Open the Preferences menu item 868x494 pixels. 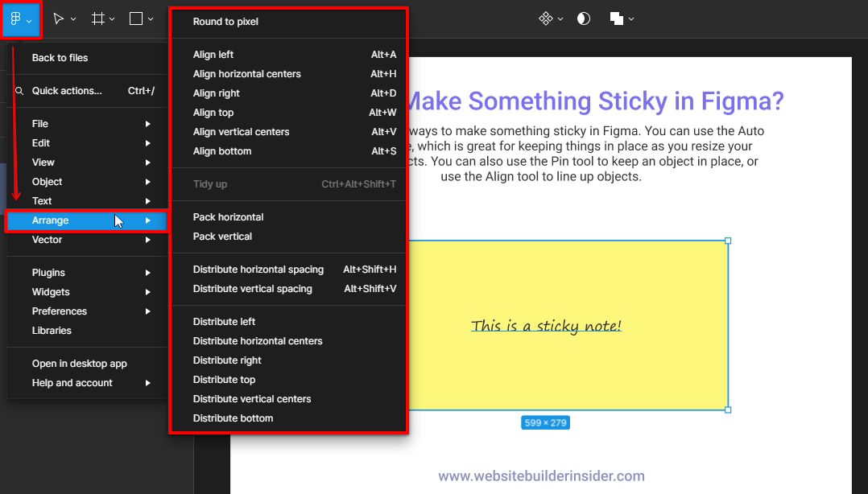coord(59,311)
